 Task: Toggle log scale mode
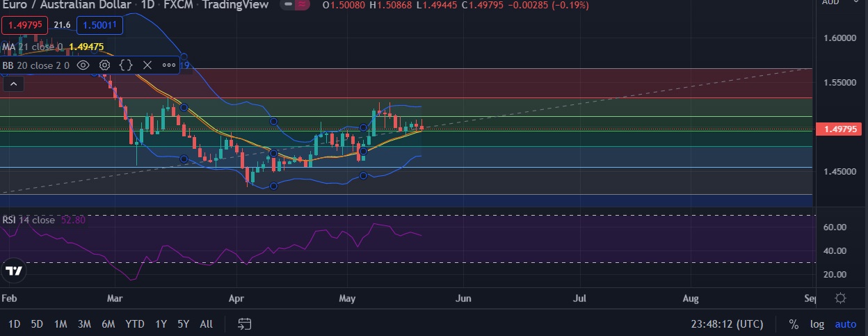[x=817, y=324]
